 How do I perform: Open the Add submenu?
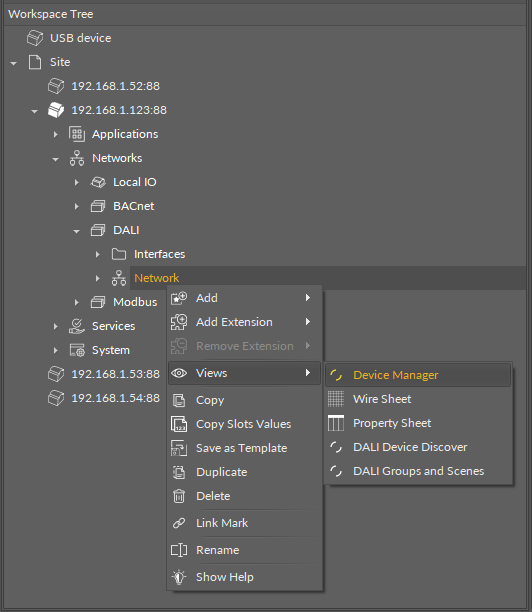point(245,298)
